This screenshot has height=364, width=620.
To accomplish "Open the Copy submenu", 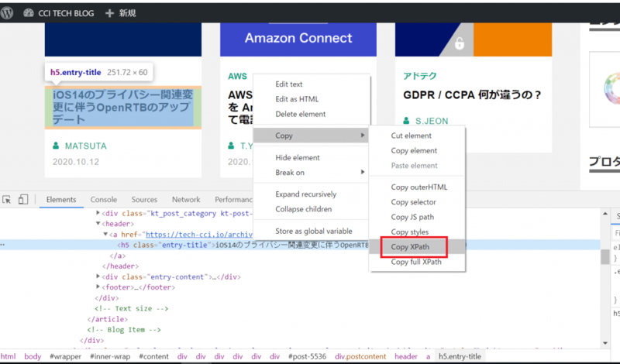I will (x=311, y=136).
